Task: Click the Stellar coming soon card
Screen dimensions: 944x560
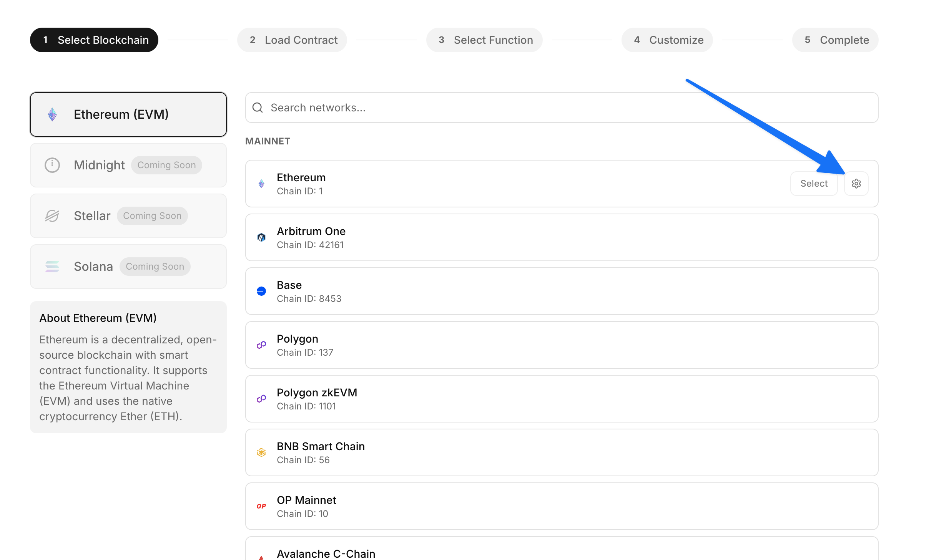Action: coord(128,216)
